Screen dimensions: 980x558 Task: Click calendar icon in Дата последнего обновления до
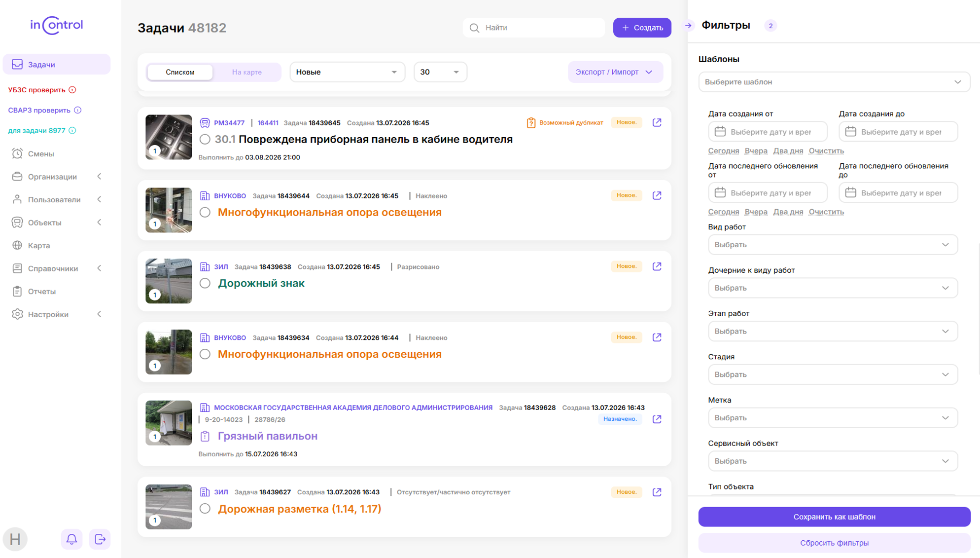click(x=851, y=192)
